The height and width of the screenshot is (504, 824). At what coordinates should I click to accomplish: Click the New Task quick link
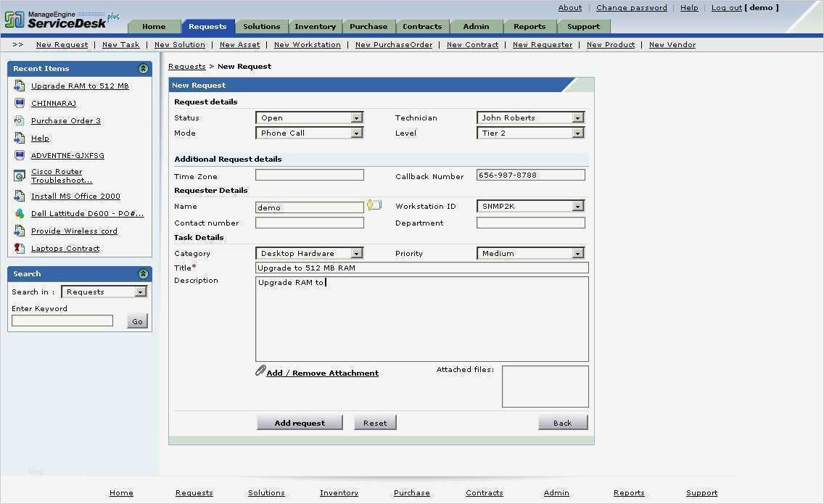tap(121, 45)
